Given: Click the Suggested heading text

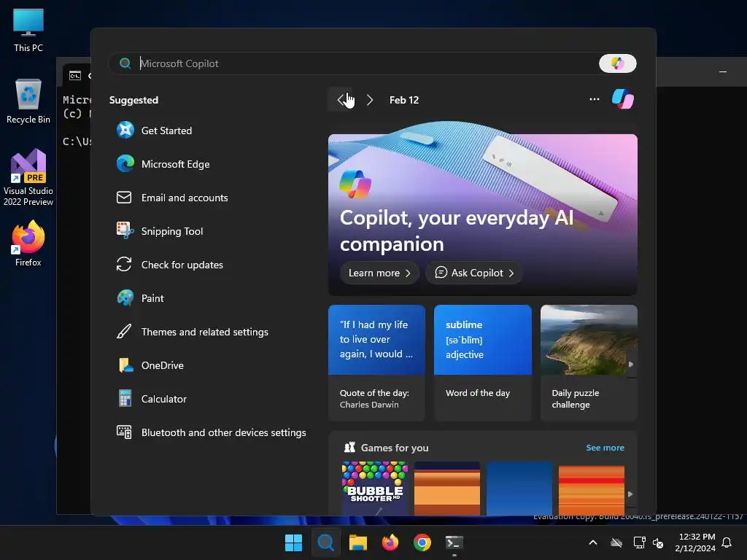Looking at the screenshot, I should tap(134, 100).
